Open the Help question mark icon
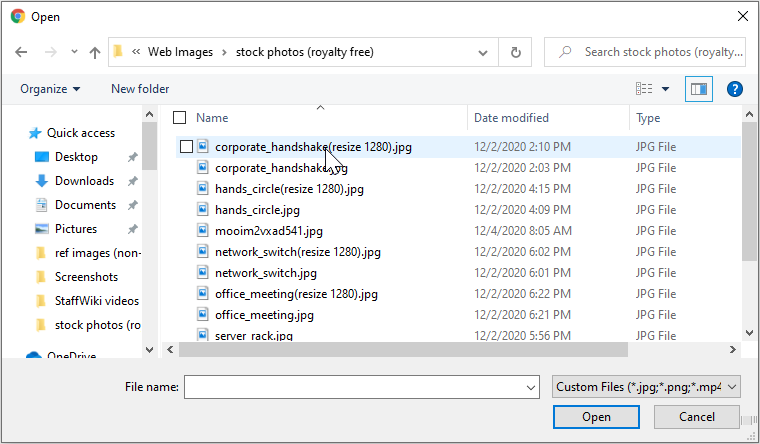This screenshot has height=444, width=760. point(735,89)
